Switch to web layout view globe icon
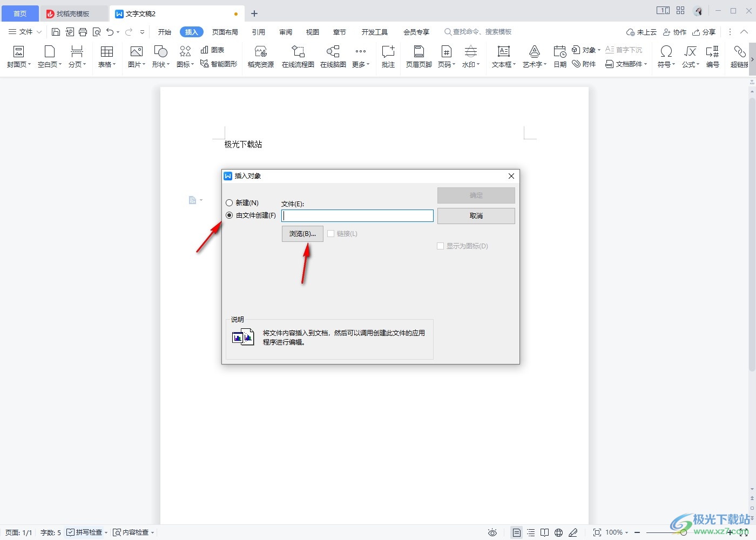Viewport: 756px width, 540px height. click(559, 532)
